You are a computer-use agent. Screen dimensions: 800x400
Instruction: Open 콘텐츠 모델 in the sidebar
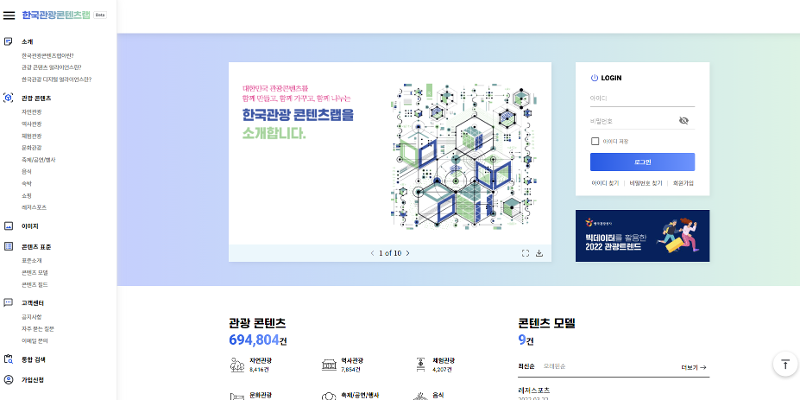tap(35, 272)
